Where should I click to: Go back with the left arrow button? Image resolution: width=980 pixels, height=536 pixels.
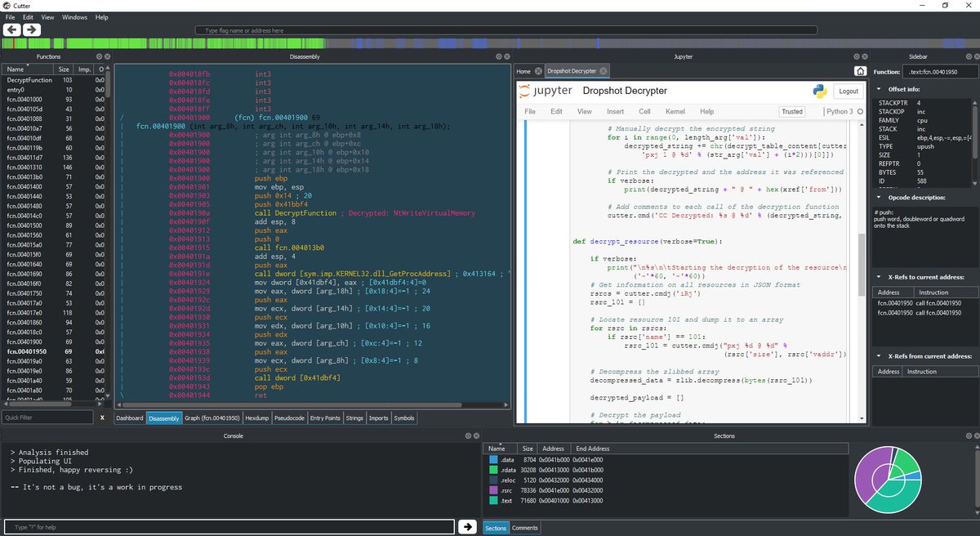12,29
